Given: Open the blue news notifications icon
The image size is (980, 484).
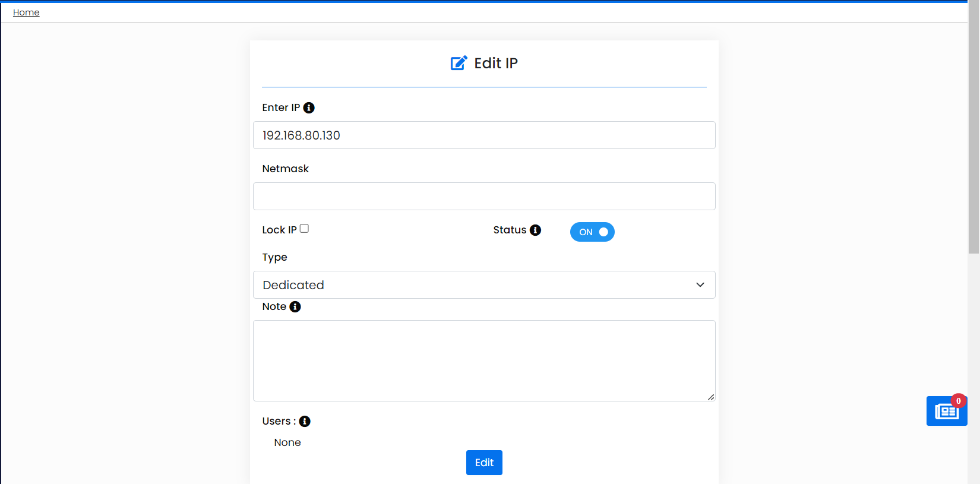Looking at the screenshot, I should pyautogui.click(x=946, y=412).
